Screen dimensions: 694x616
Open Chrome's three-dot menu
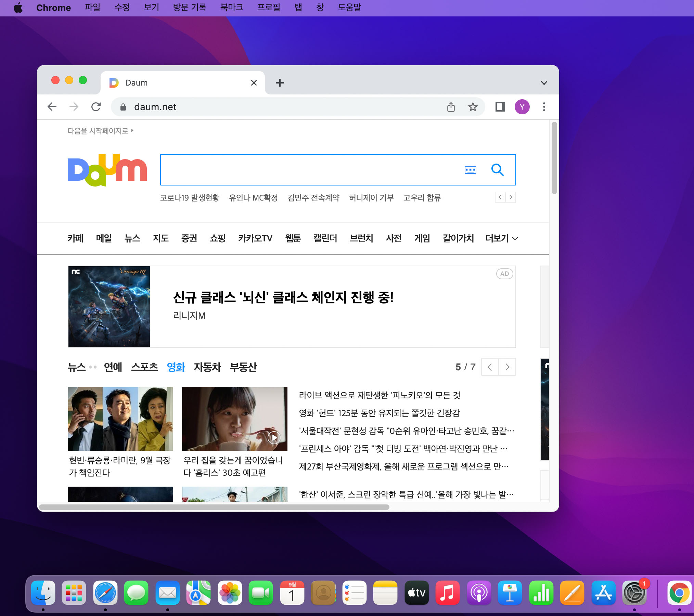(544, 107)
